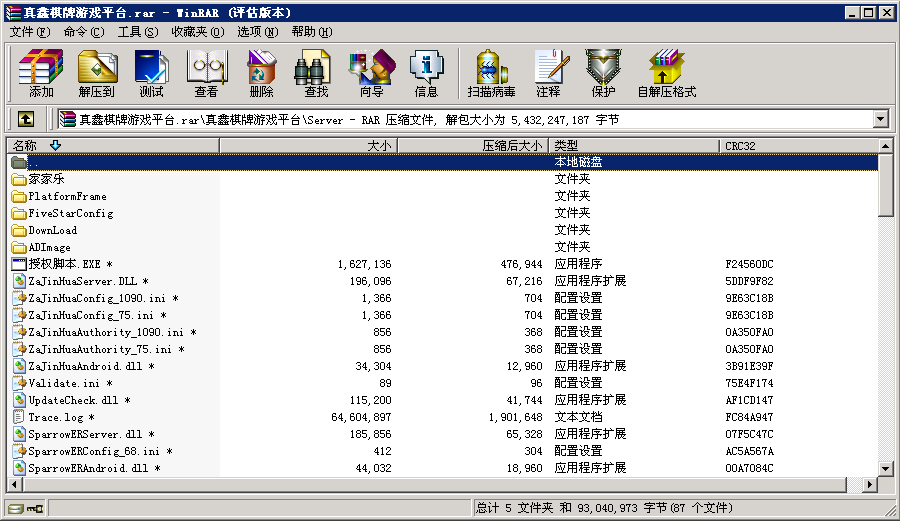Open the 工具 (Tools) menu
This screenshot has width=900, height=521.
click(137, 32)
